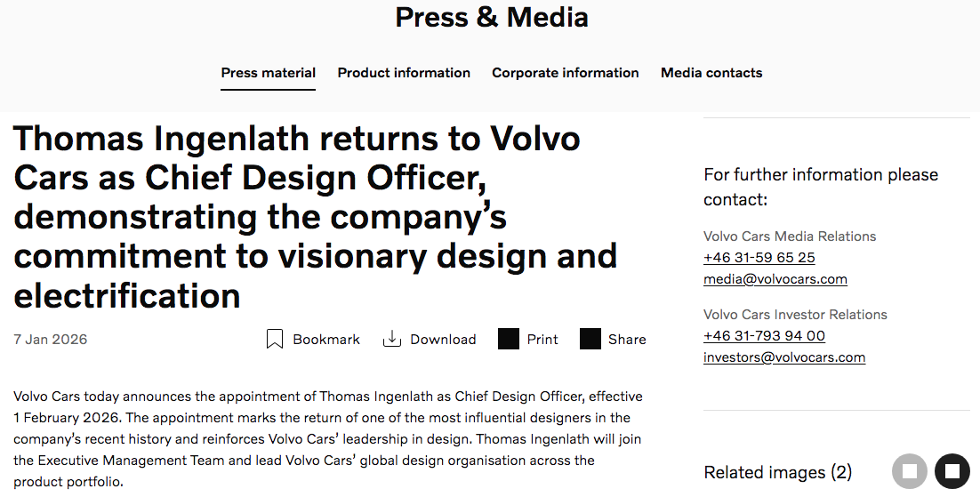Call Investor Relations number +46 31-793 94 00
The width and height of the screenshot is (980, 497).
(x=764, y=336)
